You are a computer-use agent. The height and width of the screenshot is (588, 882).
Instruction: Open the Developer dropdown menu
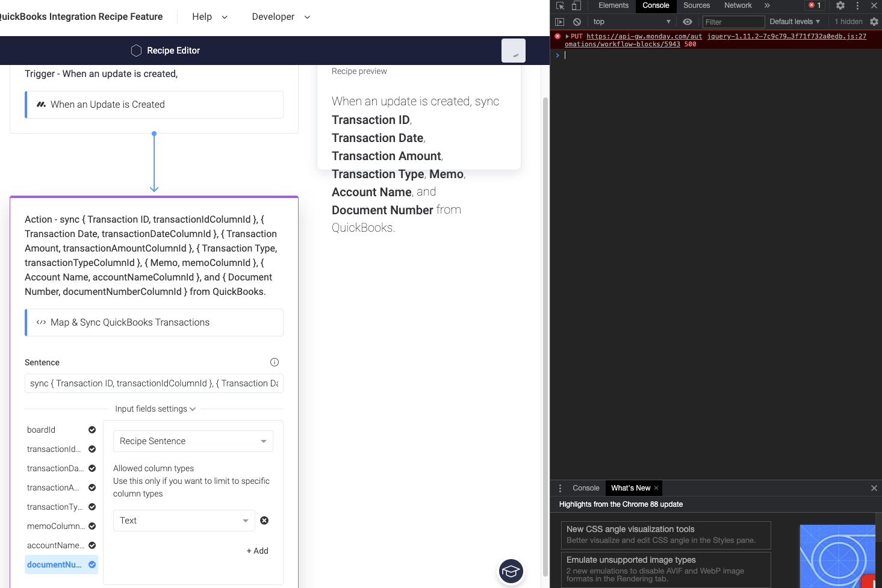[281, 17]
